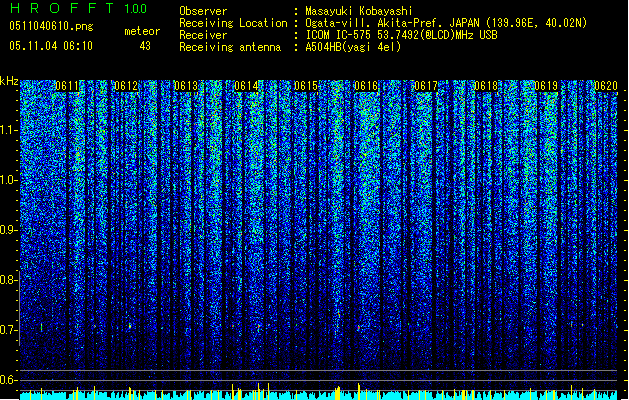The width and height of the screenshot is (629, 400).
Task: Click the Receiver label
Action: pyautogui.click(x=203, y=35)
